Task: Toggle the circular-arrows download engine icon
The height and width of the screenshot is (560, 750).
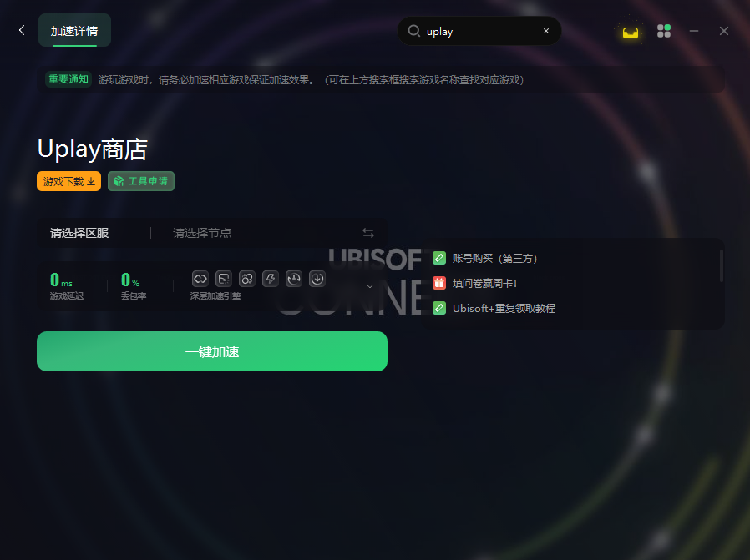Action: click(294, 279)
